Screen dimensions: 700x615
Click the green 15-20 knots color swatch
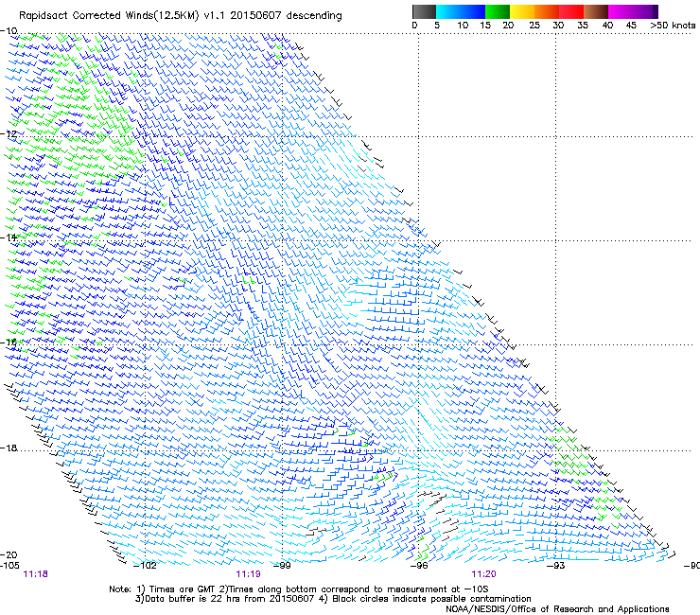[498, 11]
